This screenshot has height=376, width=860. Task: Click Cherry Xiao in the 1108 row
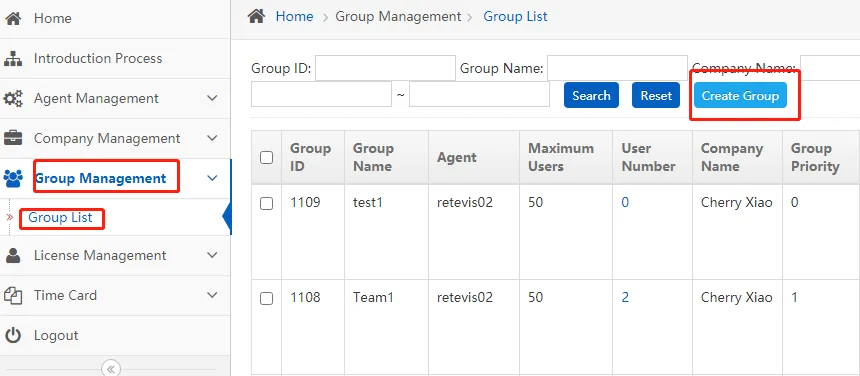pyautogui.click(x=737, y=298)
